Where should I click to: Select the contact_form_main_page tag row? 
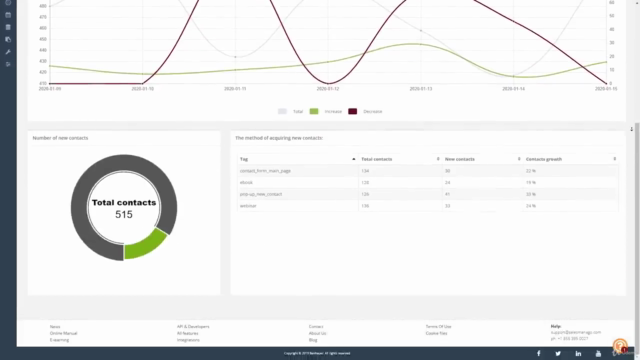428,171
